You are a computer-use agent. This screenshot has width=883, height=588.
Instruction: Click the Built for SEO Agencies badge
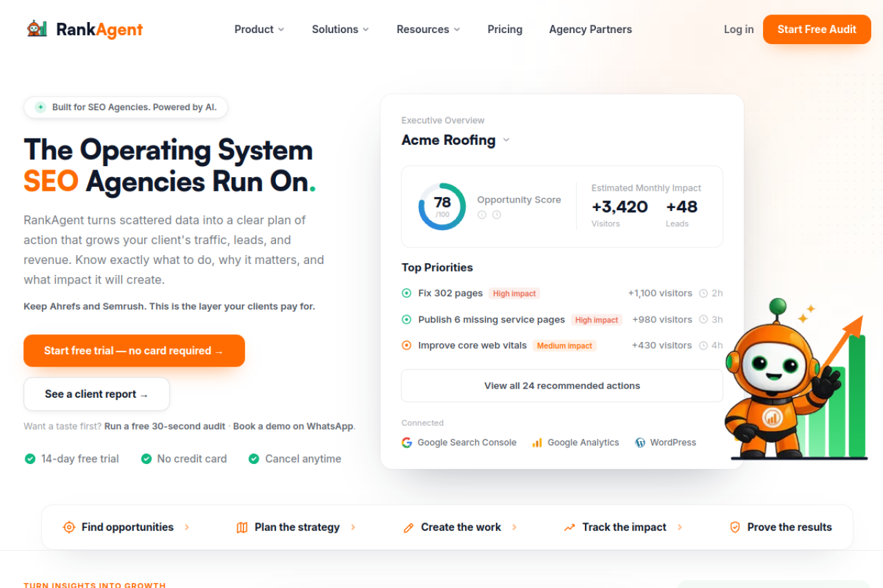(126, 108)
